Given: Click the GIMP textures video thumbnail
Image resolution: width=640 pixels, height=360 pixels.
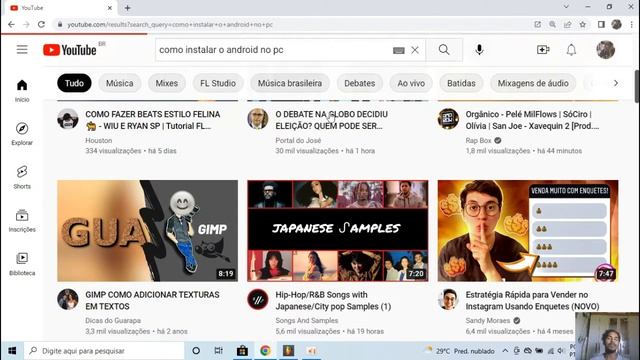Looking at the screenshot, I should coord(147,231).
